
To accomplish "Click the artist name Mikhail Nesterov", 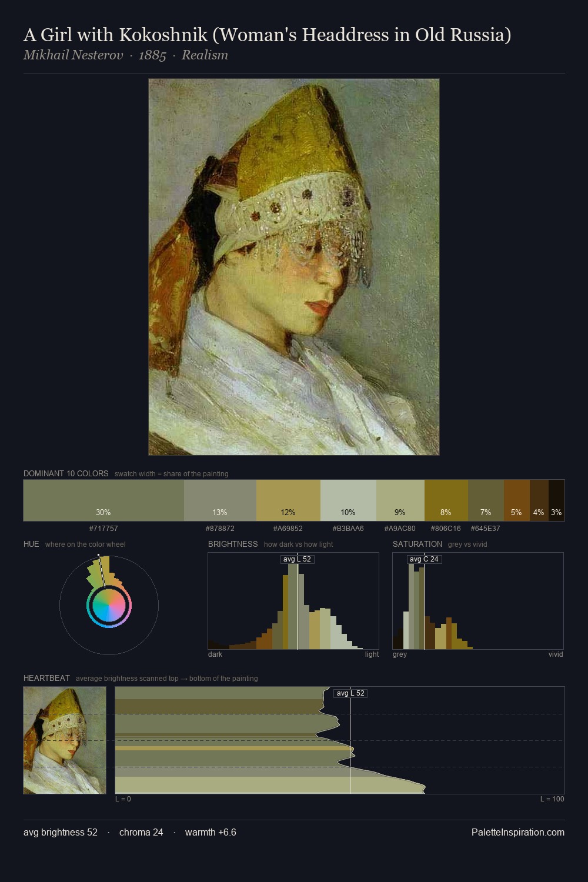I will click(x=73, y=55).
